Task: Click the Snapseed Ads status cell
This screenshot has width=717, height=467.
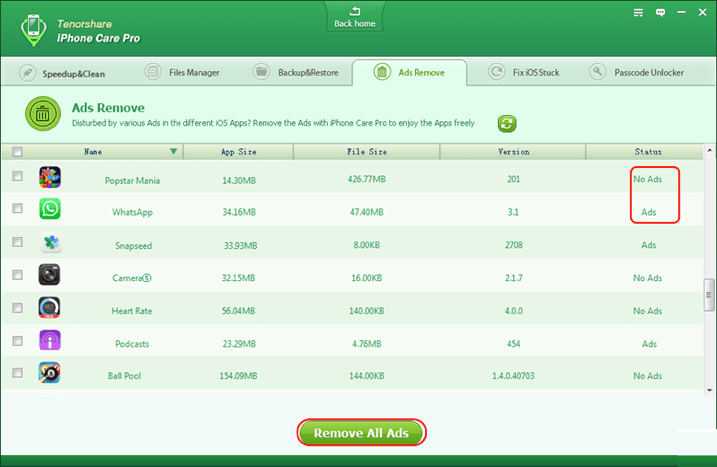Action: [x=648, y=245]
